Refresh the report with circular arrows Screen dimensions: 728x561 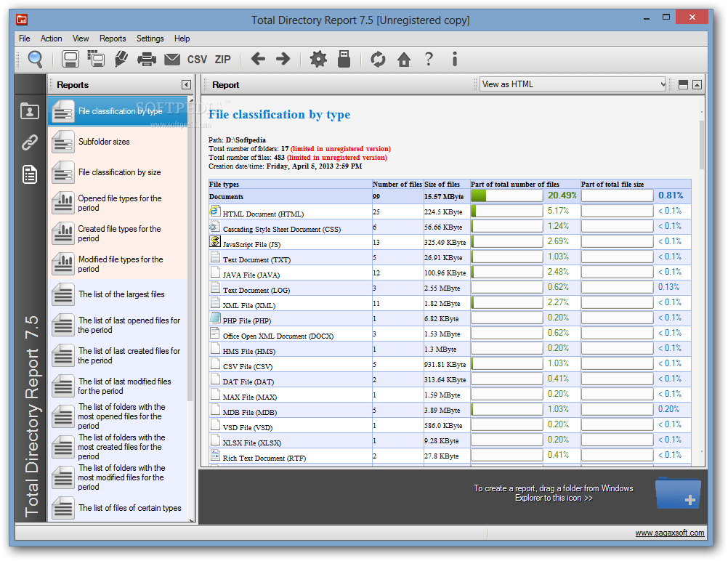pos(378,59)
